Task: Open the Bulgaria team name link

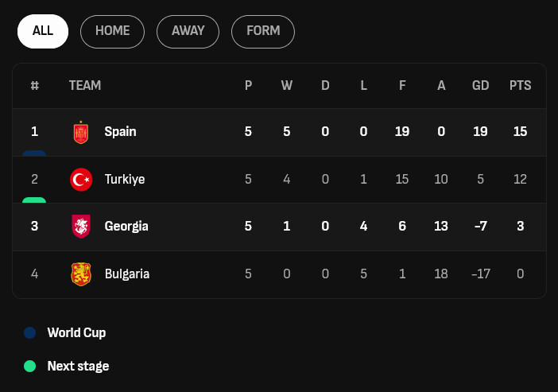Action: click(127, 274)
